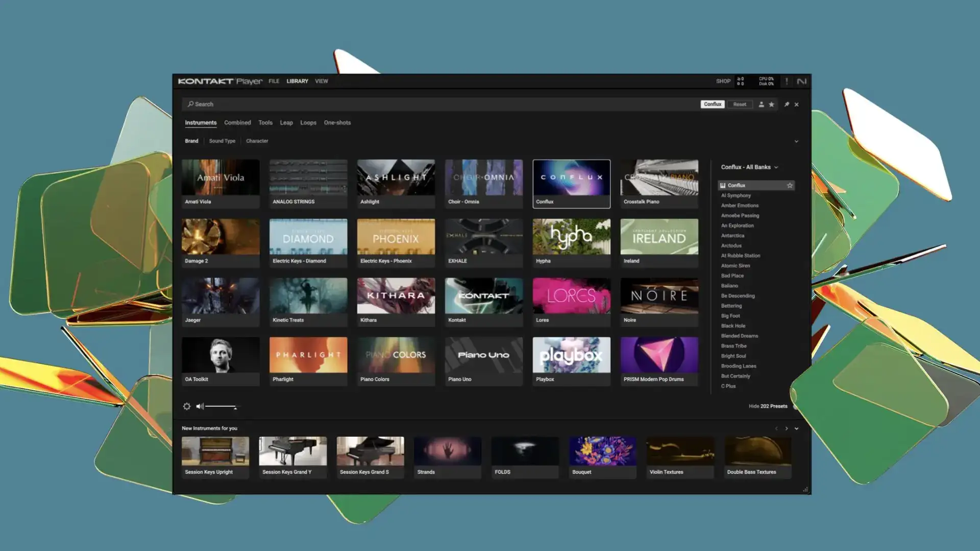Image resolution: width=980 pixels, height=551 pixels.
Task: Click the Reset filters button
Action: tap(740, 104)
